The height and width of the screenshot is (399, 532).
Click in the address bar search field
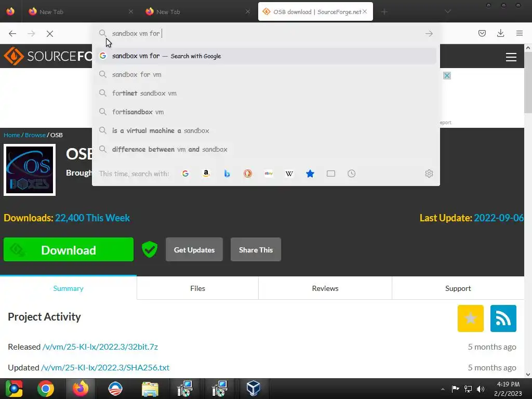click(266, 34)
